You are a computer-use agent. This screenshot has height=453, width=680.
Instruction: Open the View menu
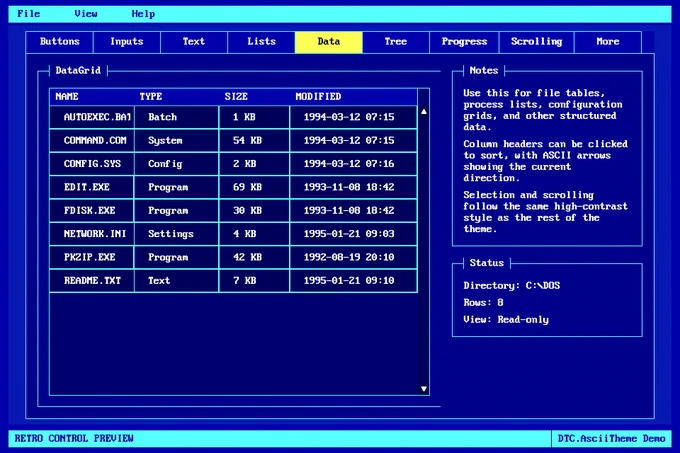(85, 14)
